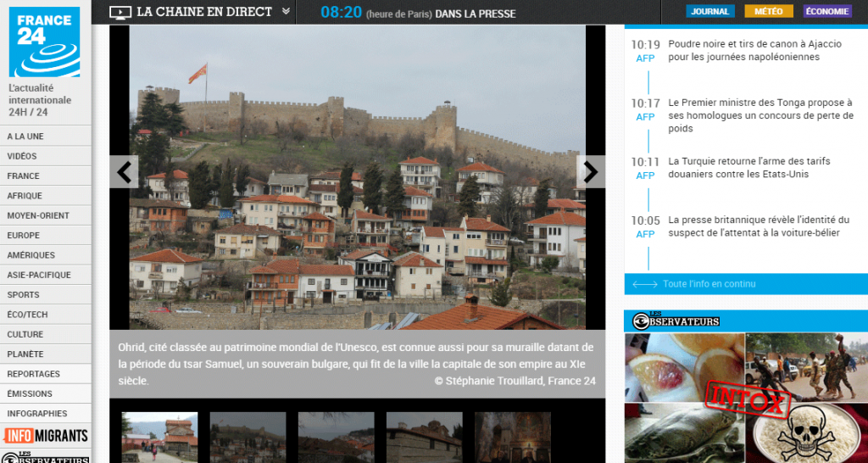Select first thumbnail with red church
868x463 pixels.
[x=159, y=437]
